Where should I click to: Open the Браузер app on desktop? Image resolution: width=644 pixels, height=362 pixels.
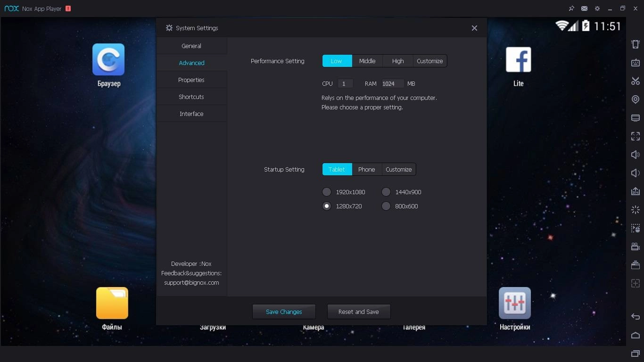tap(108, 65)
